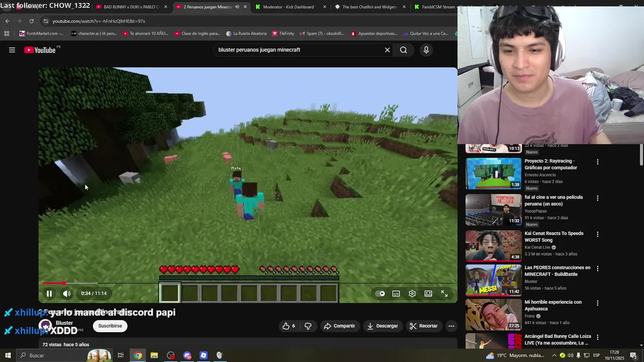Open more actions below the video

point(451,326)
